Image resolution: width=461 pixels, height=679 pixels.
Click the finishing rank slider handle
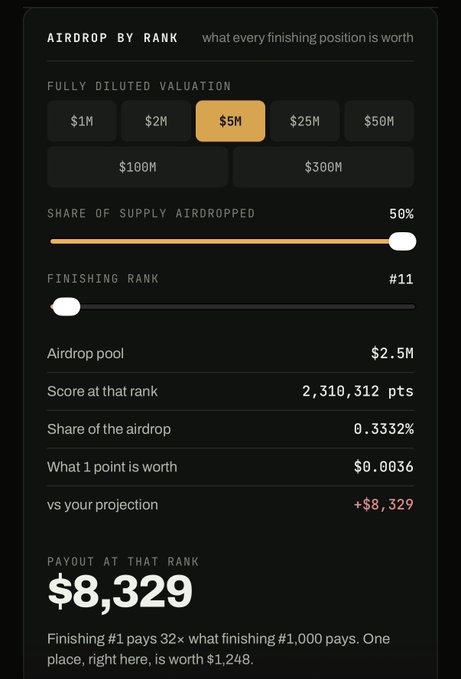pyautogui.click(x=66, y=307)
